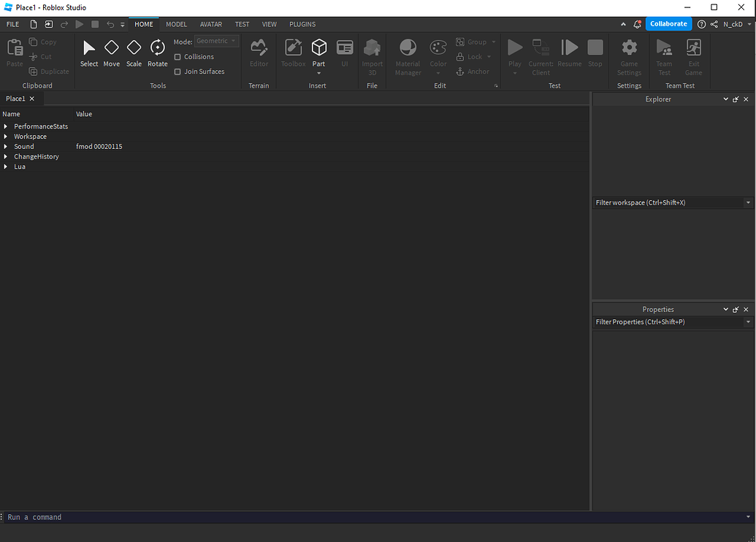This screenshot has width=756, height=542.
Task: Expand the PerformanceStats row
Action: [5, 126]
